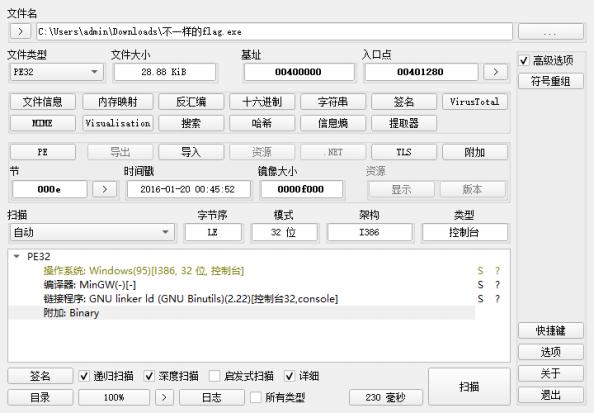Select the 编译器 MinGW result row
Screen dimensions: 594x413
click(241, 285)
